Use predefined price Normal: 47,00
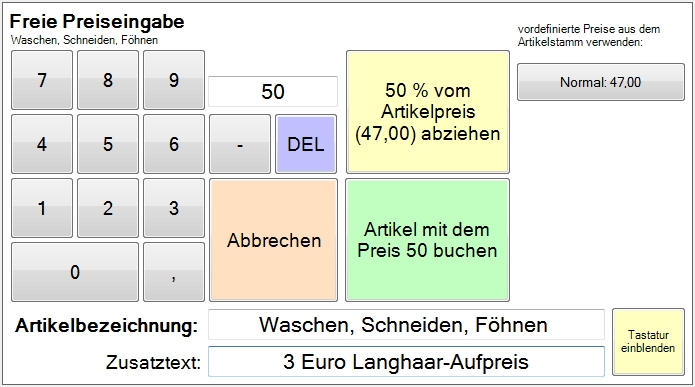This screenshot has width=695, height=387. tap(601, 82)
